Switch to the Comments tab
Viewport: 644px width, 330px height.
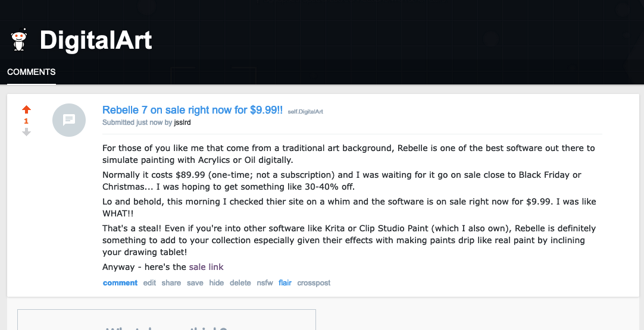(32, 72)
